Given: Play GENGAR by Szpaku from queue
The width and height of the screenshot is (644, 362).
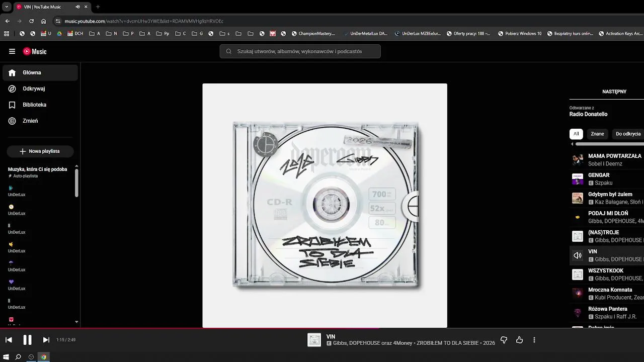Looking at the screenshot, I should (607, 179).
